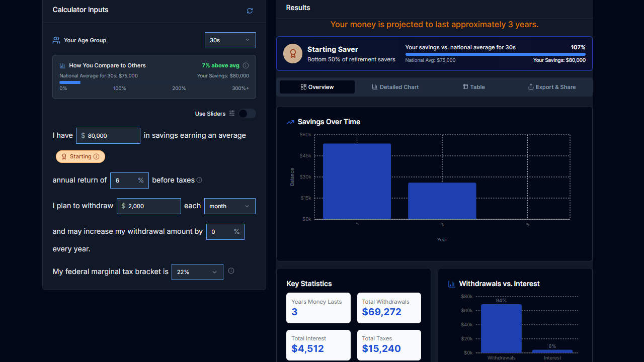Open the age group dropdown showing 30s
The width and height of the screenshot is (644, 362).
230,40
